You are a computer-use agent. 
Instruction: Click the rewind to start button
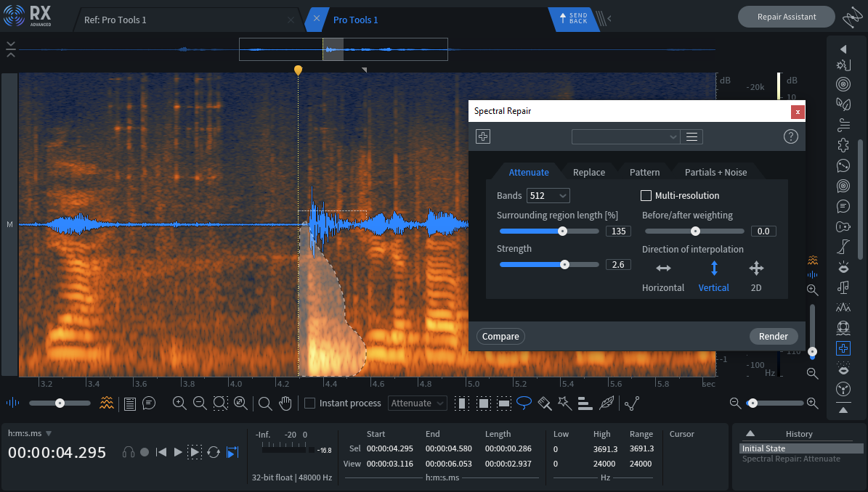(161, 452)
